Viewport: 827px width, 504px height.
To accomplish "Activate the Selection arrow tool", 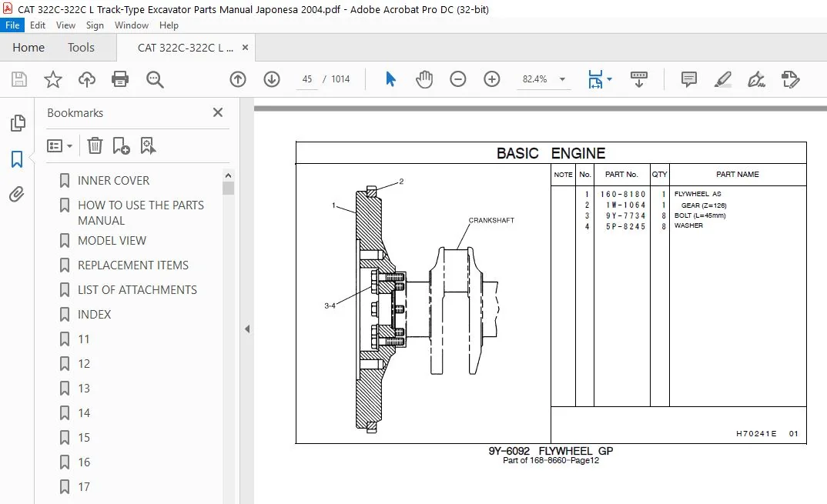I will pos(390,79).
